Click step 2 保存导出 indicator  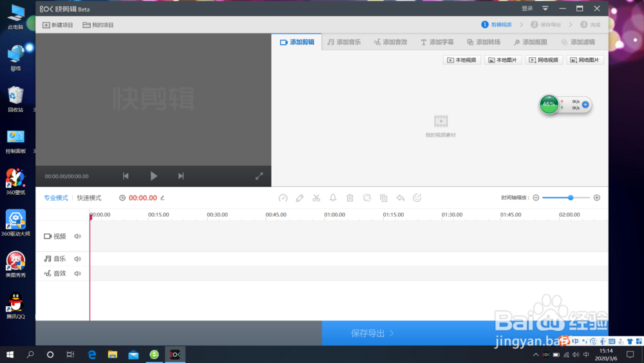click(x=545, y=25)
